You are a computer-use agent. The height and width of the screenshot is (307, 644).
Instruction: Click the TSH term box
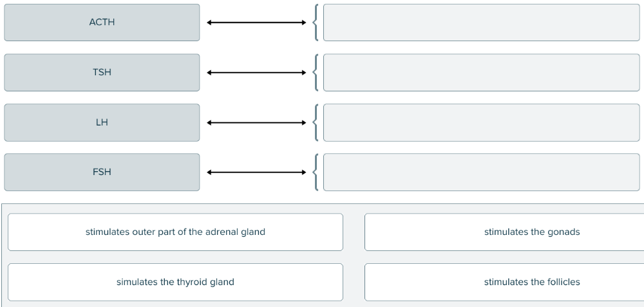click(x=102, y=73)
